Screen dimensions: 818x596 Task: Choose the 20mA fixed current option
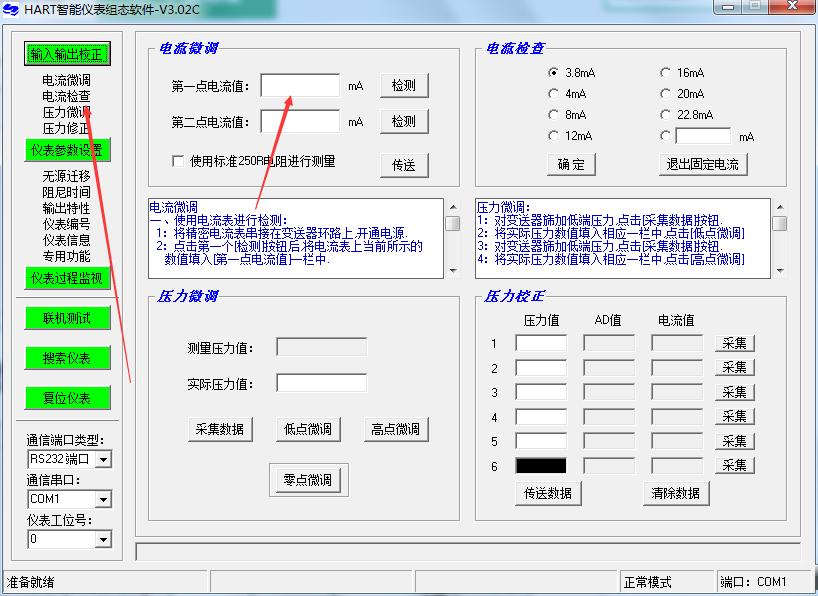coord(665,94)
